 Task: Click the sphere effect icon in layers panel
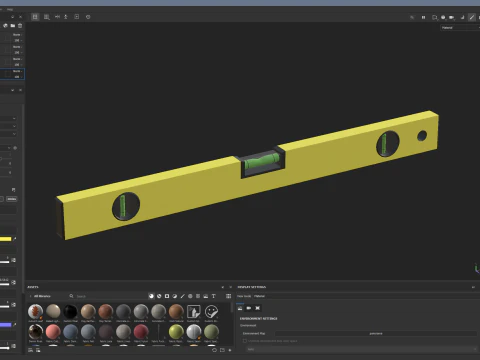coord(5,26)
